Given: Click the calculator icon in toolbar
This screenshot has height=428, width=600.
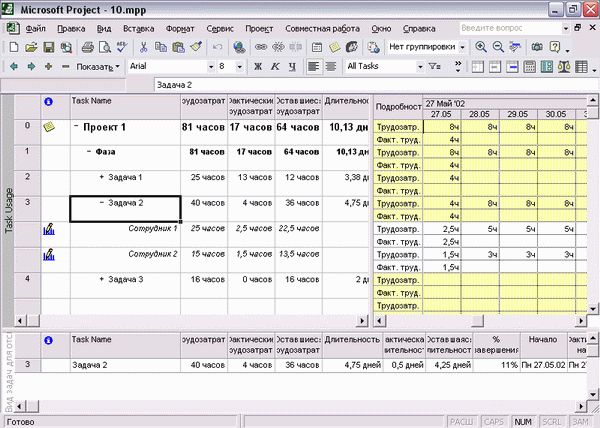Looking at the screenshot, I should (x=530, y=67).
